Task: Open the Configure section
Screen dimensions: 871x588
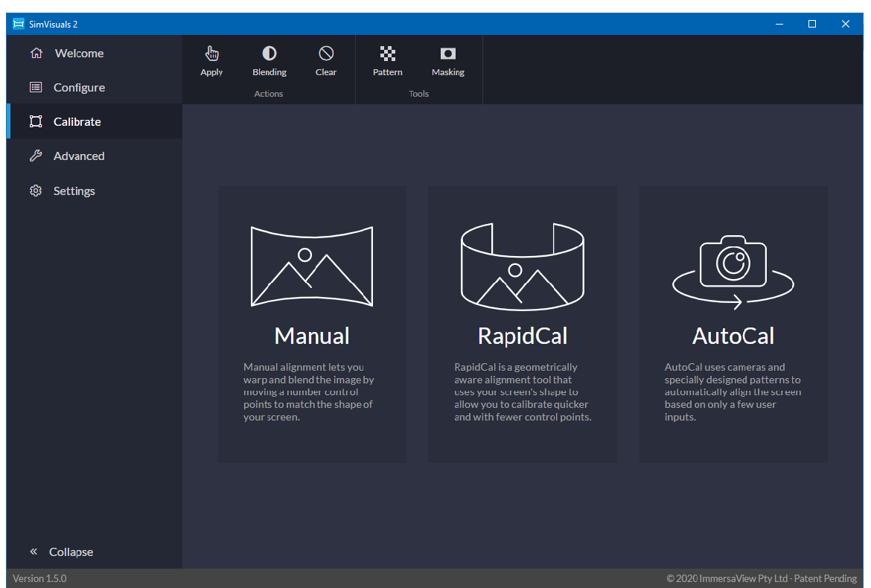Action: click(x=79, y=87)
